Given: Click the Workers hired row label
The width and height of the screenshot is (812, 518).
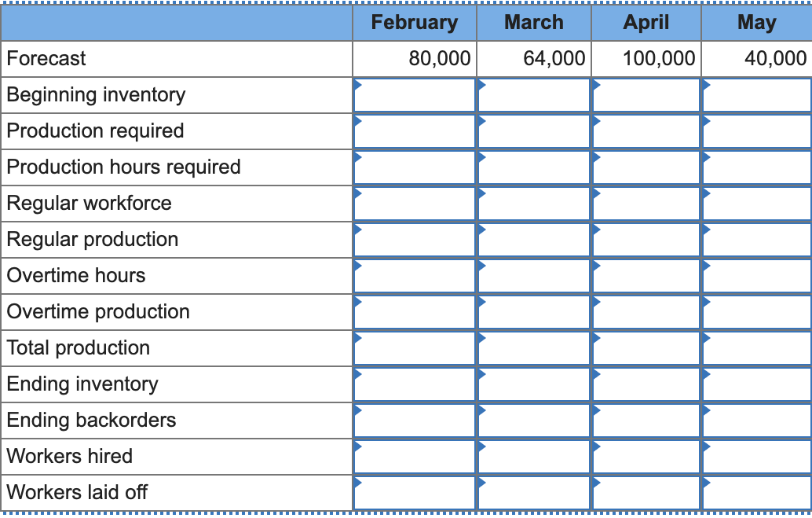Looking at the screenshot, I should point(59,457).
